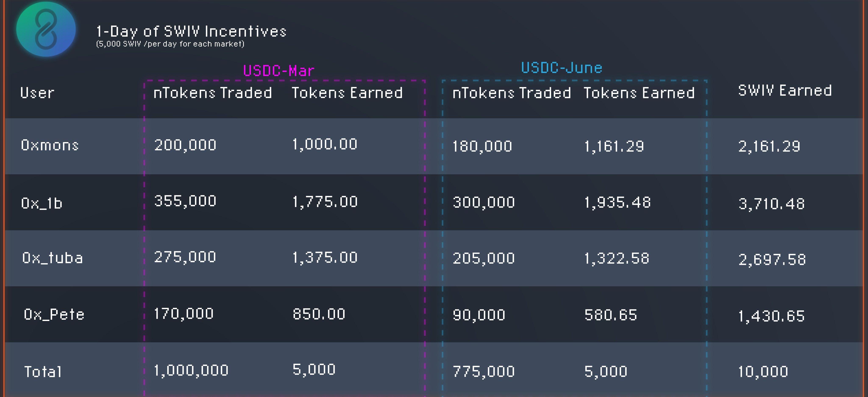
Task: Click the 775,000 June total traded
Action: [x=484, y=371]
